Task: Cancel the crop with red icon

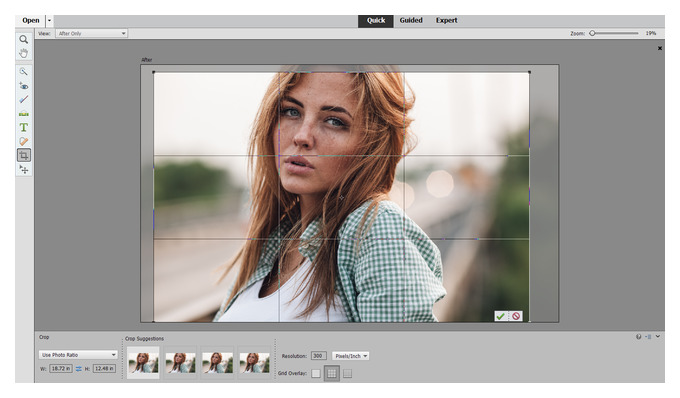Action: coord(516,316)
